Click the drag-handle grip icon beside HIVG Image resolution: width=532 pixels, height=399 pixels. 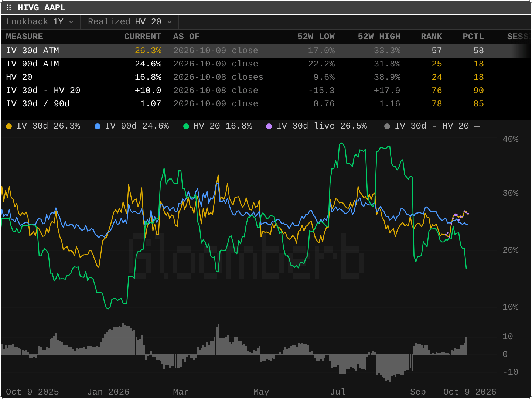9,7
